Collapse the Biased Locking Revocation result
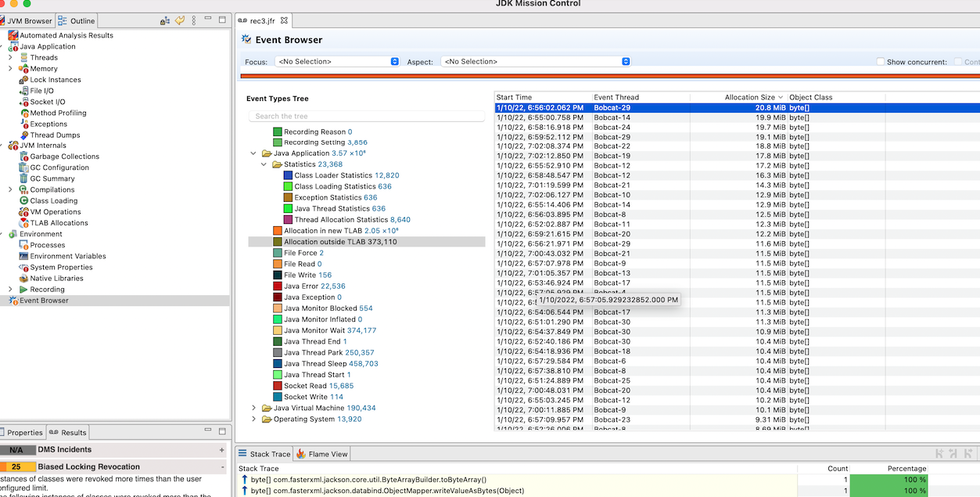This screenshot has width=980, height=497. coord(222,466)
